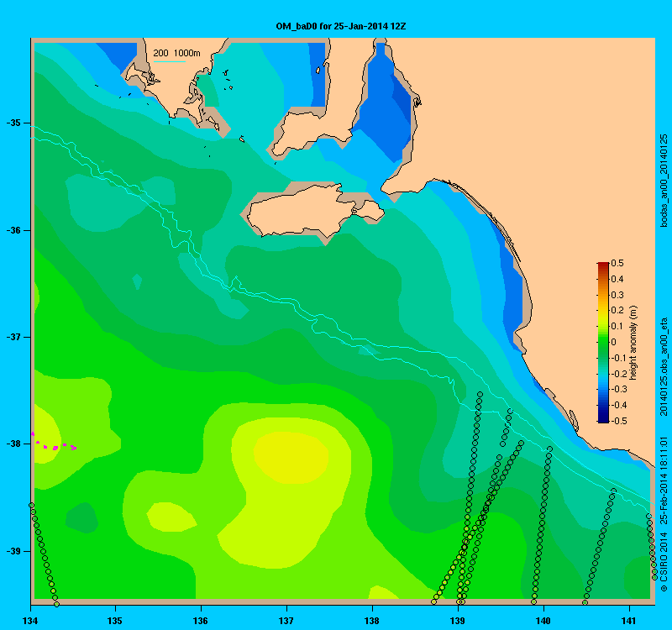Click the vertical label "20140125.obs_an00_eta"

click(x=664, y=367)
